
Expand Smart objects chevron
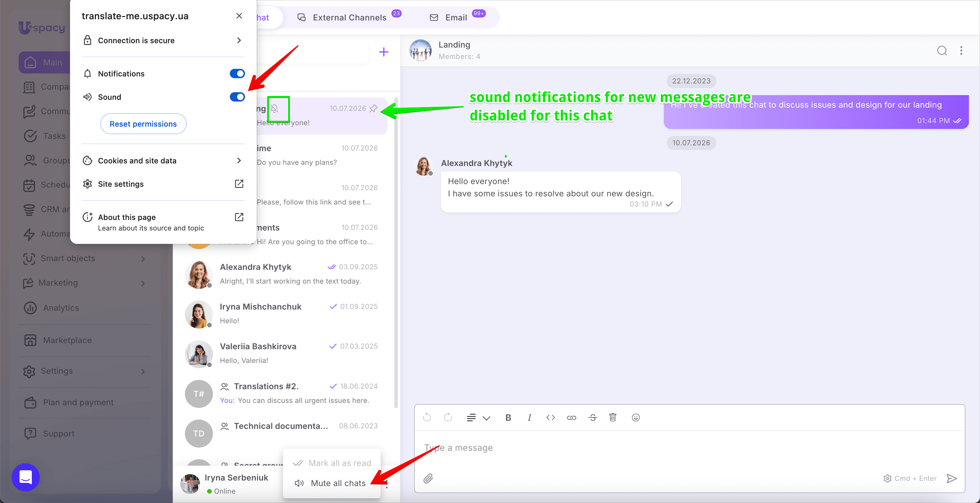click(x=143, y=259)
